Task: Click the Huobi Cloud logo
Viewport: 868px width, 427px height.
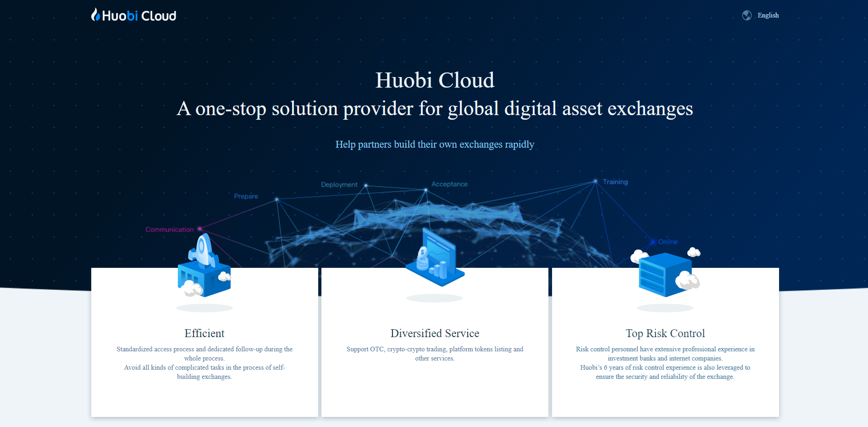Action: 133,15
